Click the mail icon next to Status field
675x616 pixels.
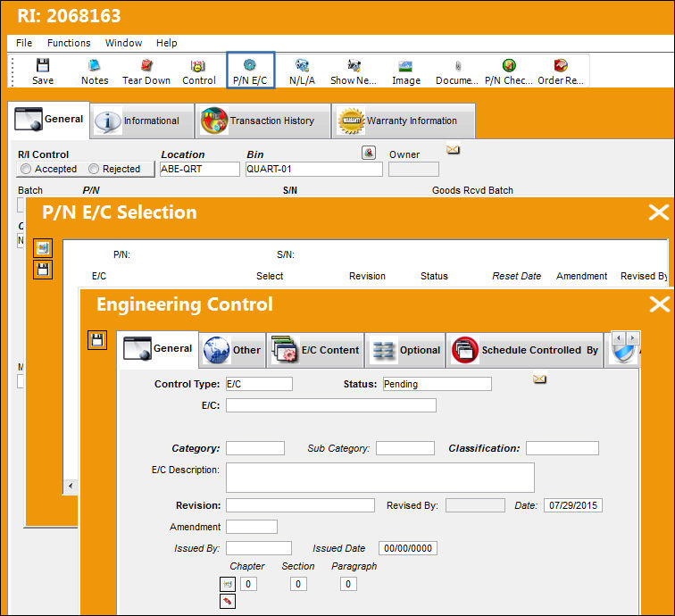pos(539,379)
